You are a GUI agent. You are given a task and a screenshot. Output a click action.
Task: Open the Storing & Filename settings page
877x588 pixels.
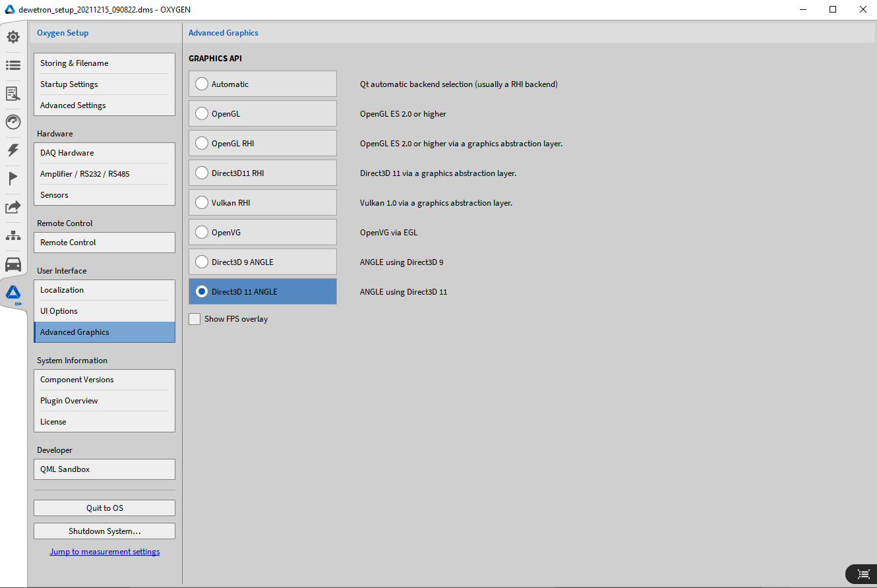[x=104, y=63]
